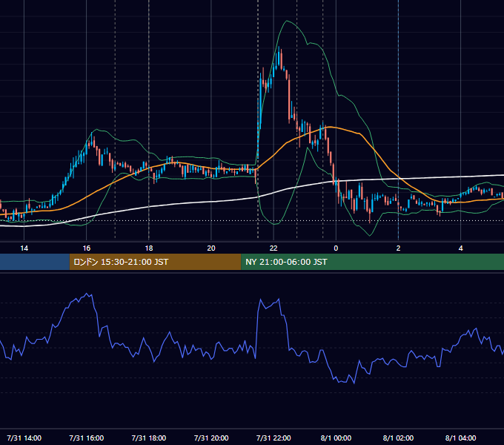Screen dimensions: 504x445
Task: Click the '8/1 02:00' date label
Action: coord(398,438)
